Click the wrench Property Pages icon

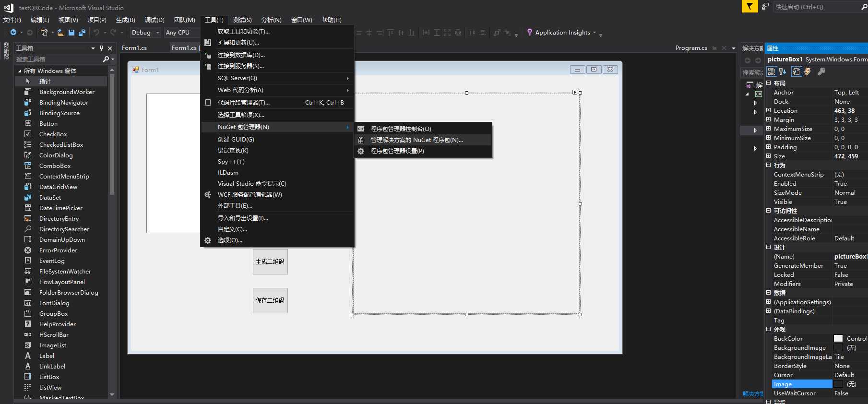point(821,71)
